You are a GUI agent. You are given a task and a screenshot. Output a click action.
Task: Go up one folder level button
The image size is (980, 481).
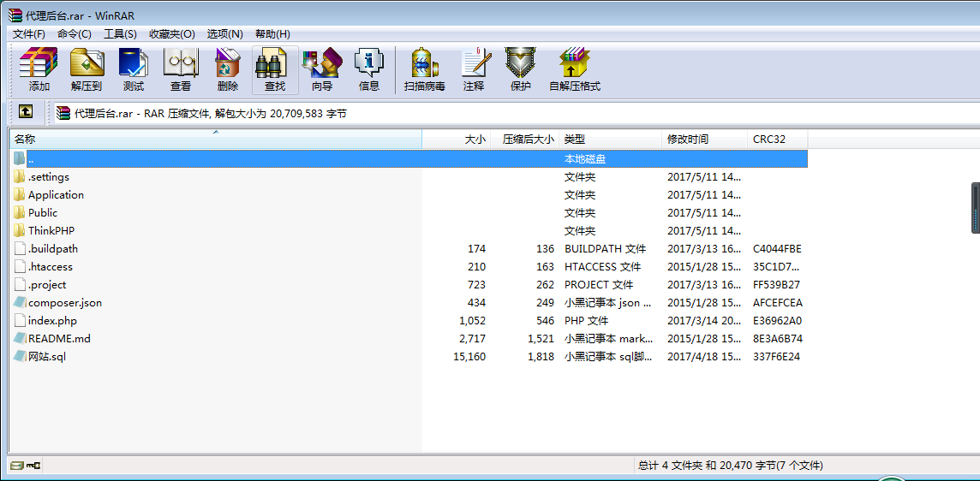(x=25, y=112)
